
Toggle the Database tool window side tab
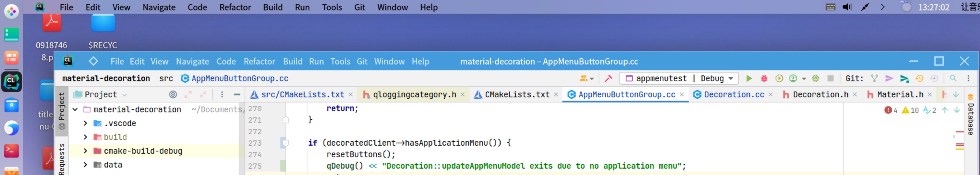(x=970, y=118)
